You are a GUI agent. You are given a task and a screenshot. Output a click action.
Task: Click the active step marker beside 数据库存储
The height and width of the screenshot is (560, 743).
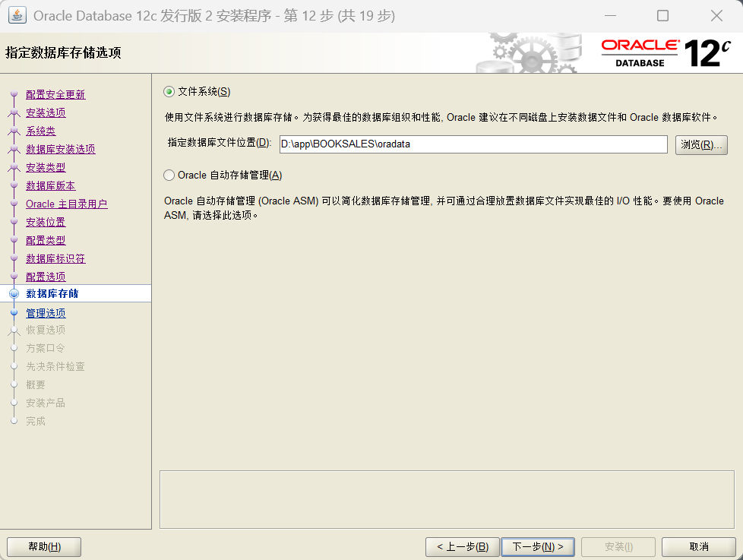point(14,294)
